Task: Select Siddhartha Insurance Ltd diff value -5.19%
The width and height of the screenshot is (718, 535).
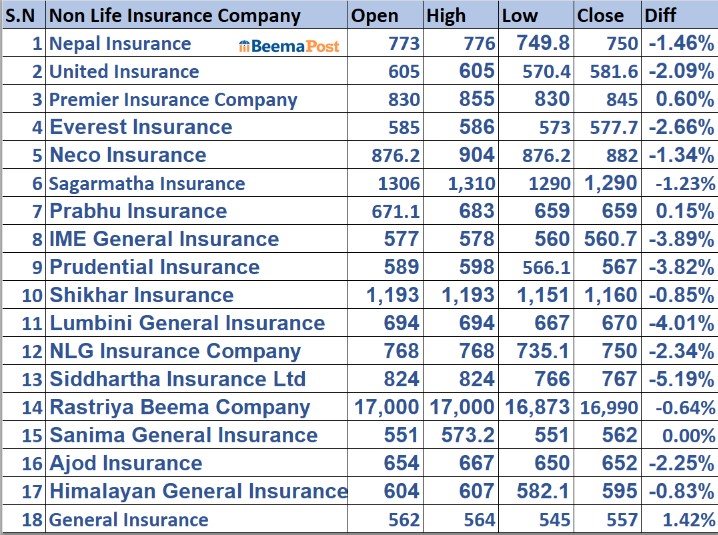Action: point(680,379)
